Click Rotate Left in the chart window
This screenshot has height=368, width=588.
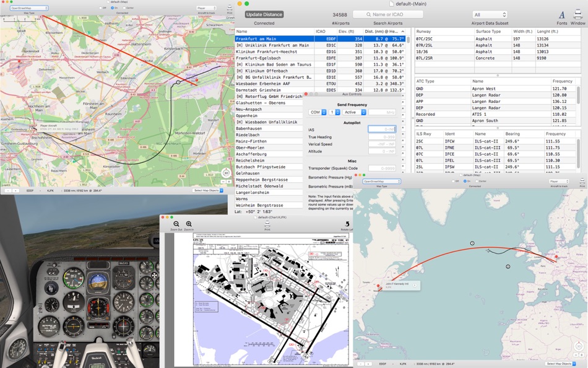tap(347, 224)
